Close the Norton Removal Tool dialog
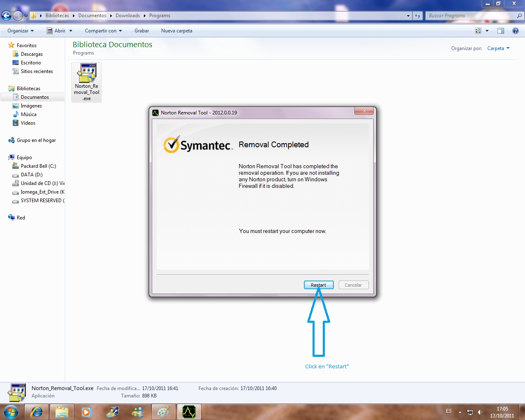Image resolution: width=525 pixels, height=420 pixels. (364, 111)
